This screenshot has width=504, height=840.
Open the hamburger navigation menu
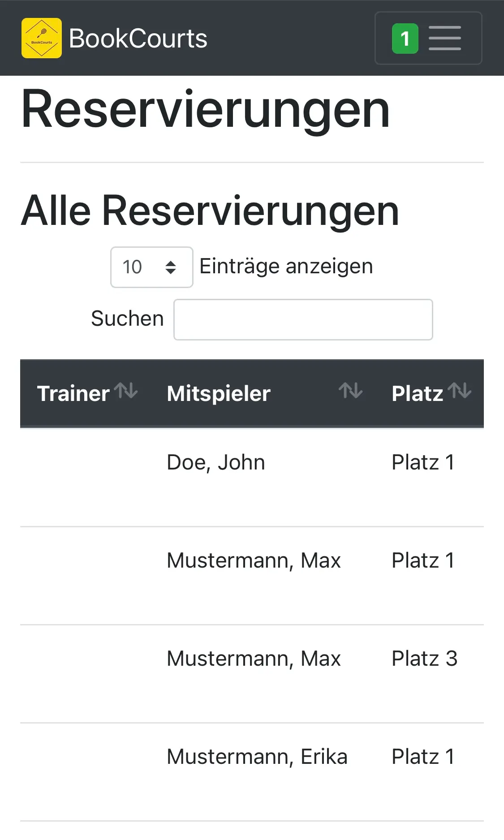444,38
